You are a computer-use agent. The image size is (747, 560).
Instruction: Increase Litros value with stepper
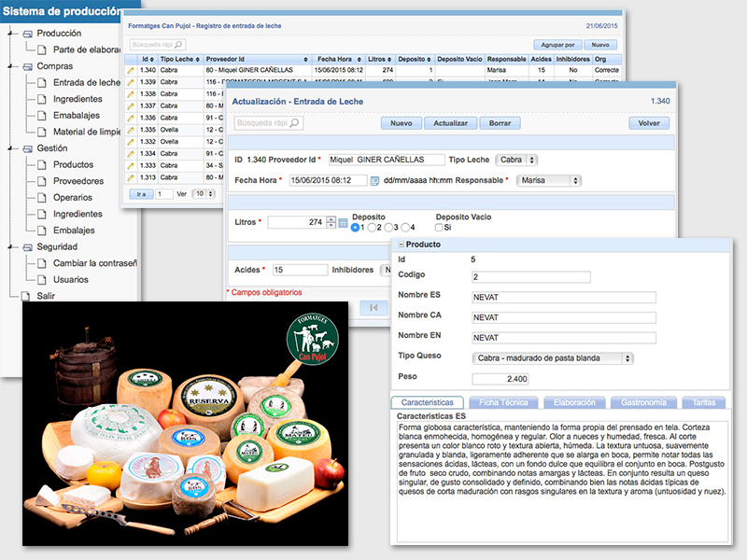[x=331, y=219]
